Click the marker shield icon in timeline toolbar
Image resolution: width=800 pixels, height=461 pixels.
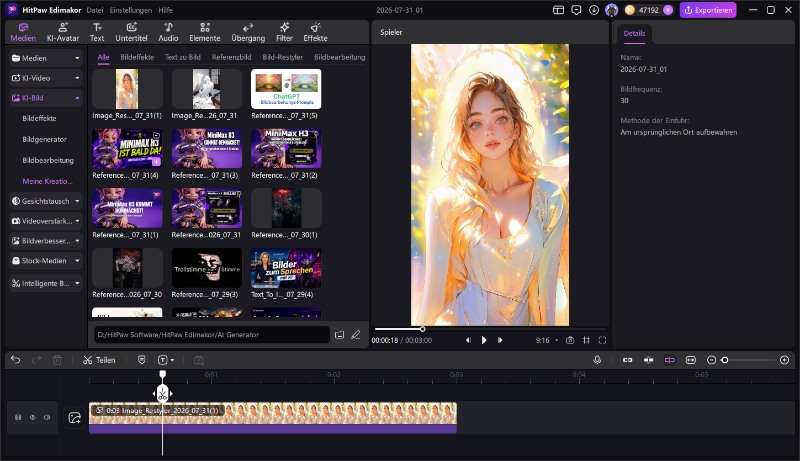tap(142, 360)
